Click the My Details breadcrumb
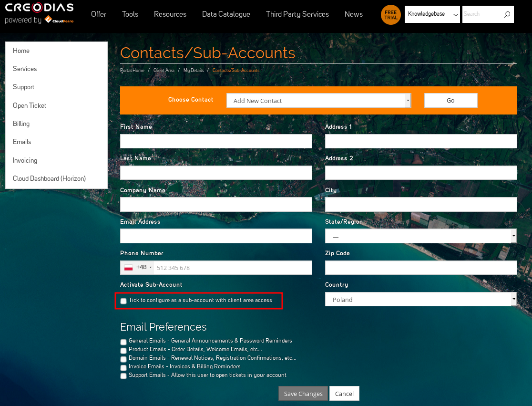 (194, 71)
